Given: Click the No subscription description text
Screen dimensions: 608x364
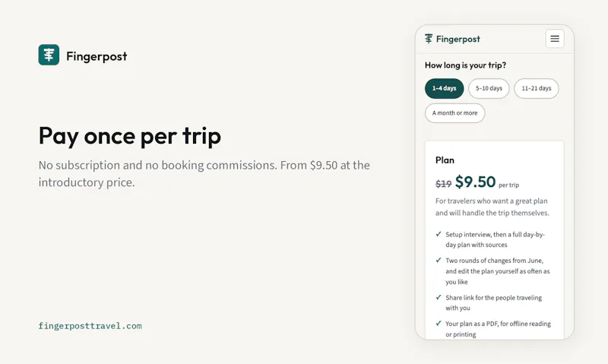Looking at the screenshot, I should pyautogui.click(x=204, y=174).
